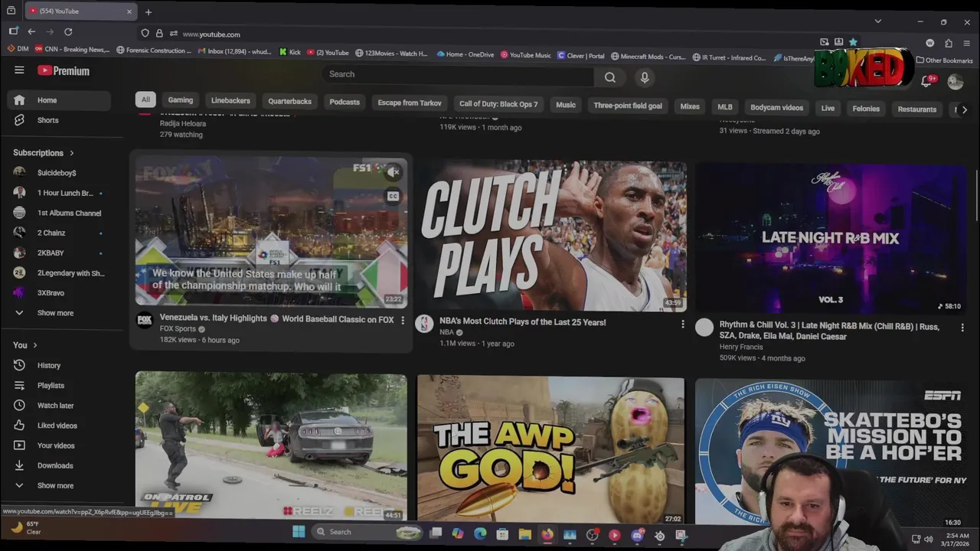980x551 pixels.
Task: Open the YouTube Music bookmark
Action: [525, 55]
